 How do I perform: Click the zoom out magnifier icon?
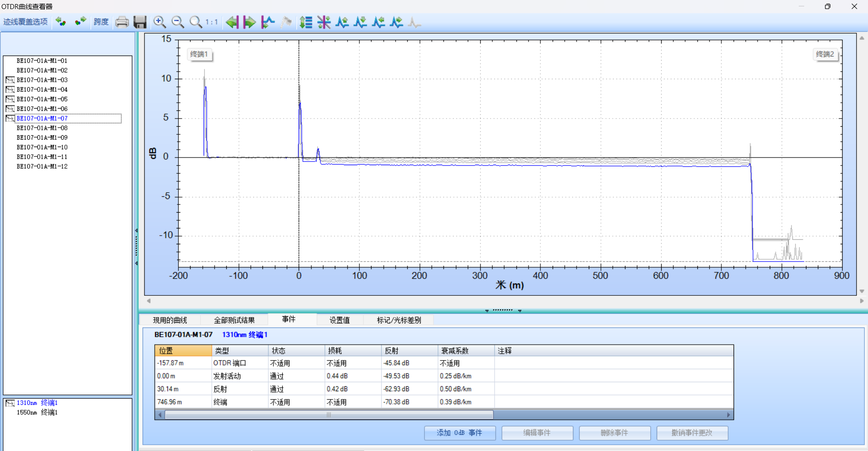[x=178, y=22]
